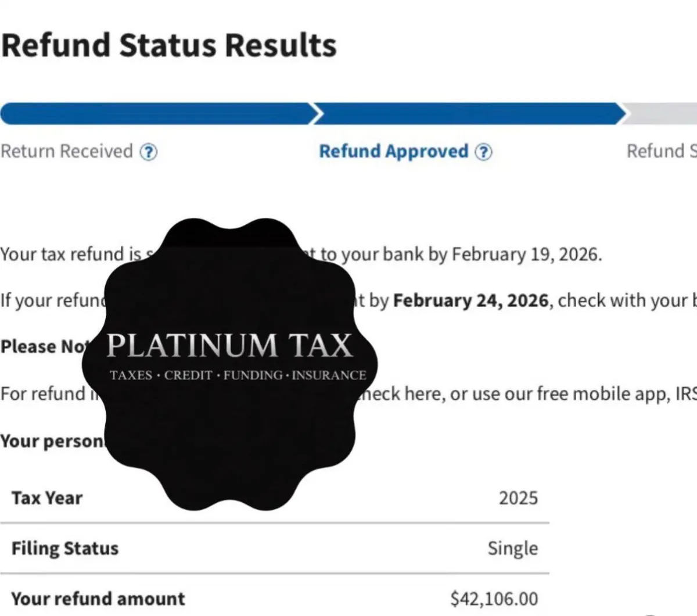Click the February 19, 2026 deposit date
697x616 pixels.
tap(526, 255)
